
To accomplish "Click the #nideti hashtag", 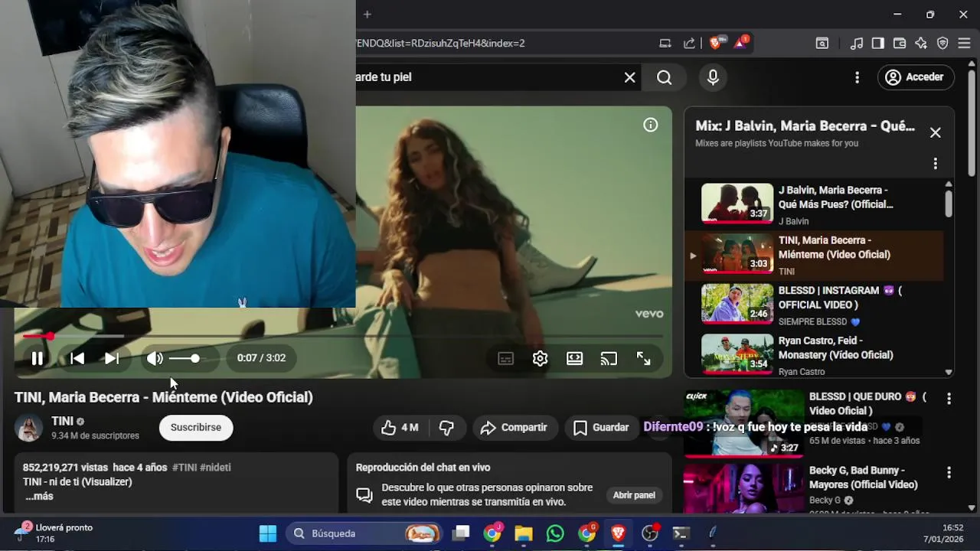I will coord(215,468).
